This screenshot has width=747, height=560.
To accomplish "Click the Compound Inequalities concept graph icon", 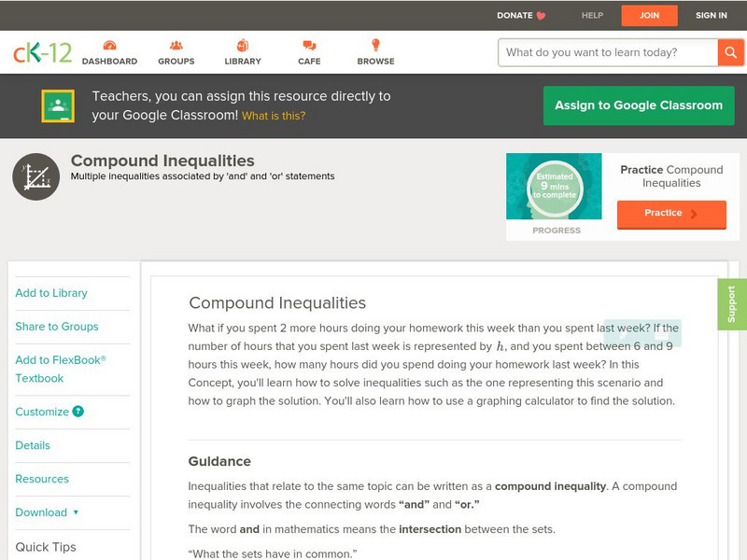I will 35,175.
